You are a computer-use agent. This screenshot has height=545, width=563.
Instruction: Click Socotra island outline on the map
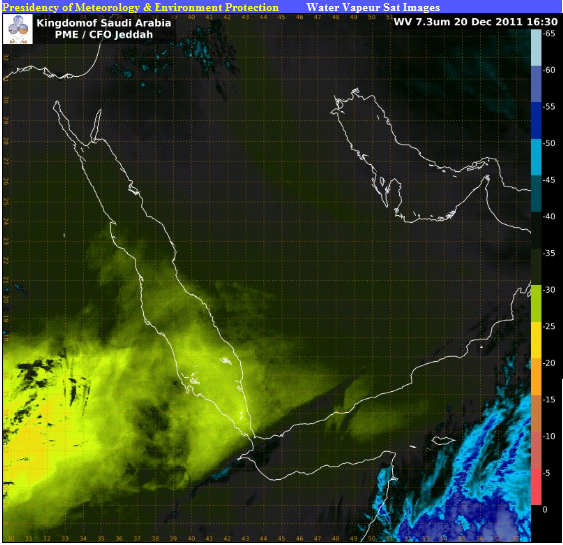[444, 440]
